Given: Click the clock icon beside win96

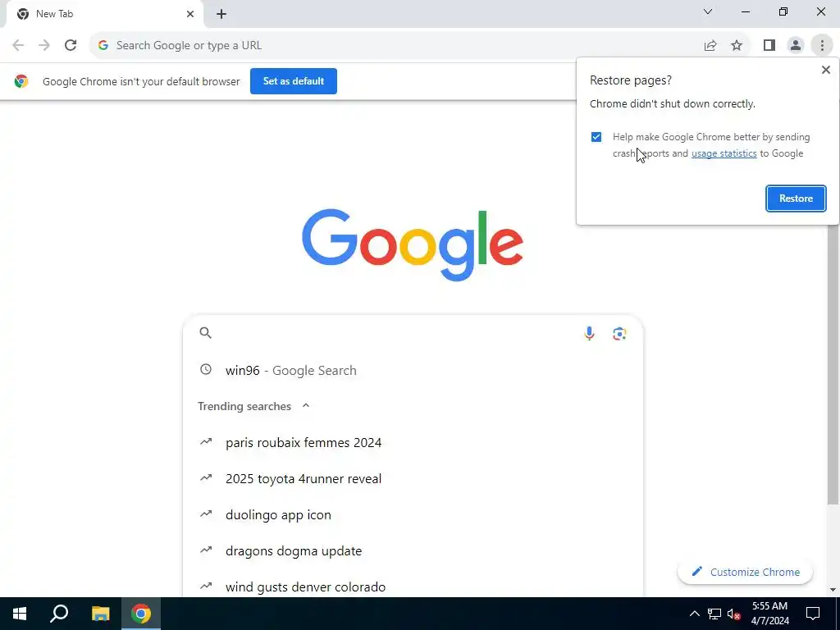Looking at the screenshot, I should pos(206,370).
